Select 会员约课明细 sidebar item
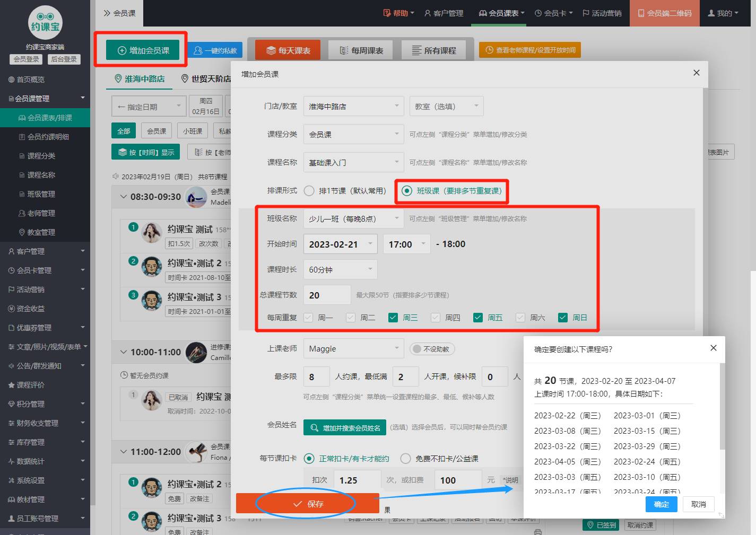 tap(45, 137)
